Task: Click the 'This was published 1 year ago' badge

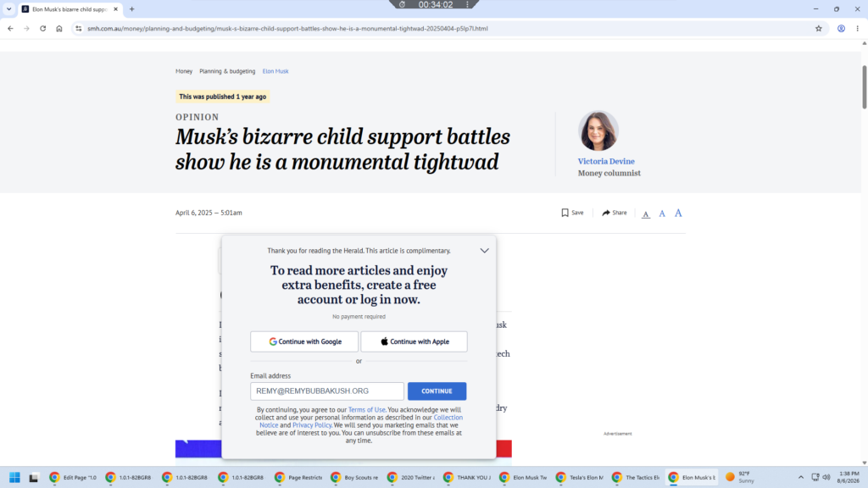Action: tap(223, 97)
